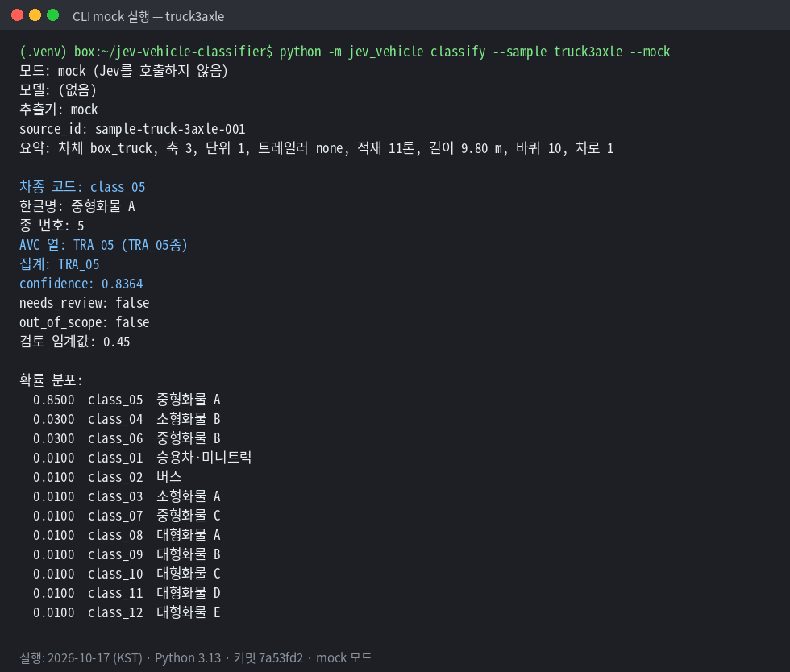This screenshot has height=672, width=790.
Task: Click the red close window button
Action: 17,15
